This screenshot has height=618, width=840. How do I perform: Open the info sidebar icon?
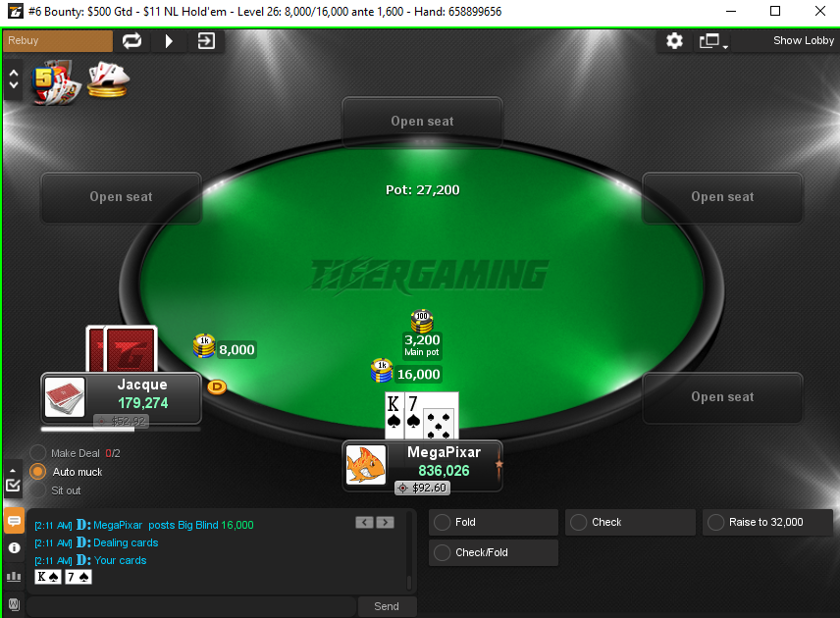coord(14,547)
